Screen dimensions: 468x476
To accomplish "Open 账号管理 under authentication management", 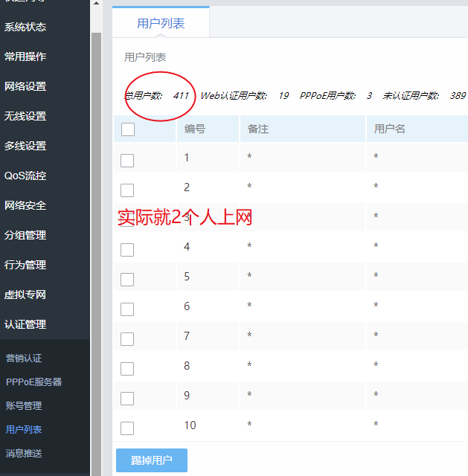I will [24, 406].
